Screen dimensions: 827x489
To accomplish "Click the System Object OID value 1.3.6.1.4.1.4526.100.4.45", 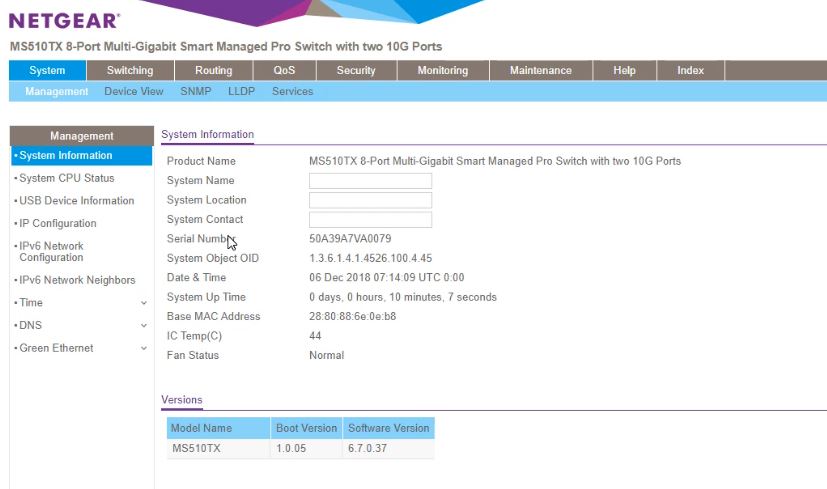I will [370, 258].
